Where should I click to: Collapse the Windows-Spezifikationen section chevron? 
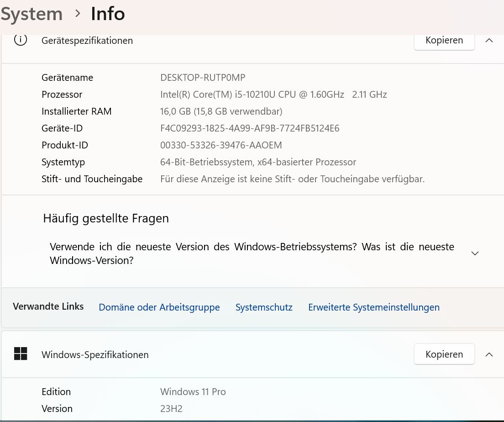(489, 354)
